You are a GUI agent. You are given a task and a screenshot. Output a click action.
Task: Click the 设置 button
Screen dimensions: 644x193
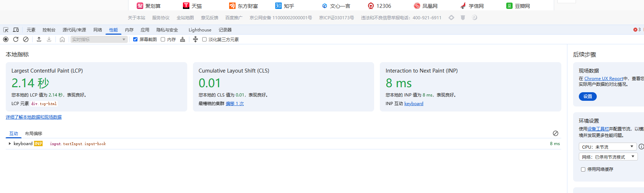[588, 96]
